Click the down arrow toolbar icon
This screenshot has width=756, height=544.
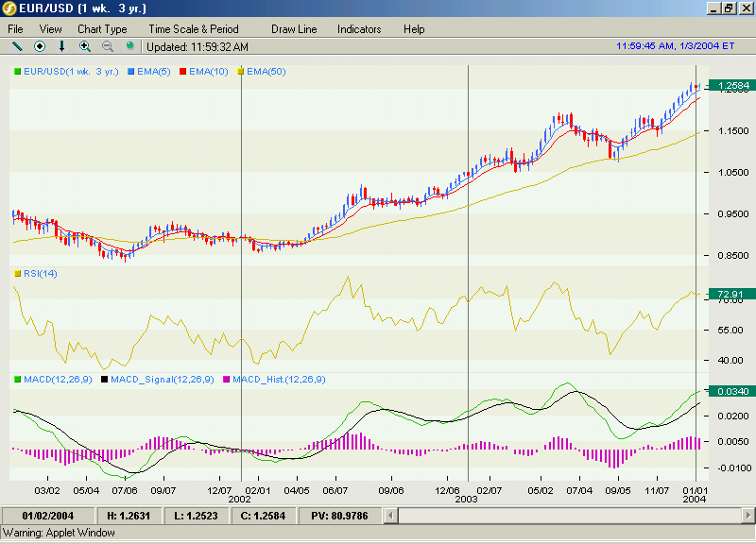click(61, 46)
